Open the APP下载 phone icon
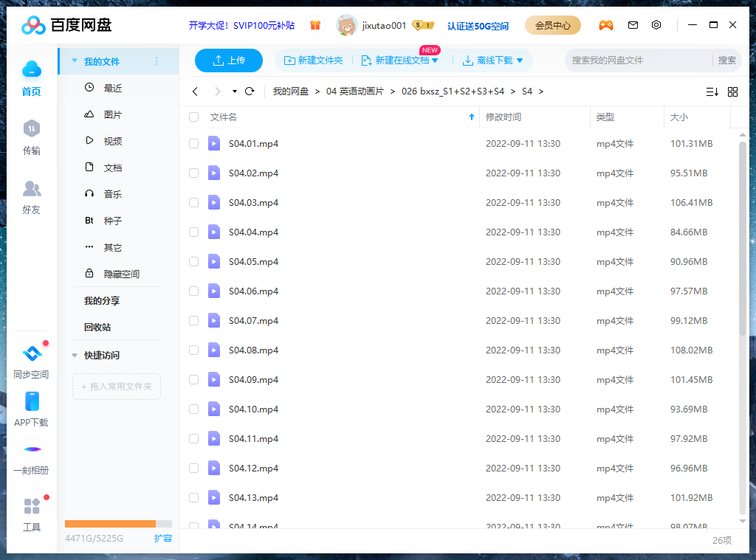The width and height of the screenshot is (756, 560). [x=32, y=401]
